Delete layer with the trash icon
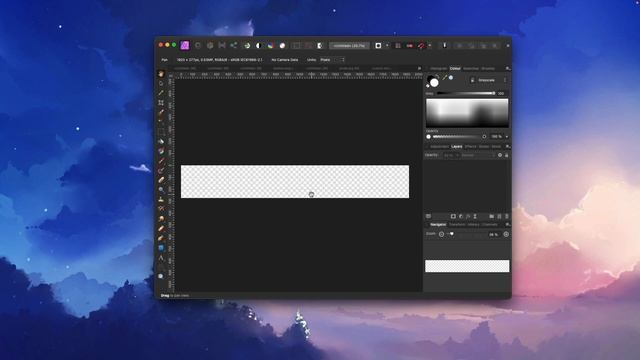Viewport: 640px width, 360px height. point(507,216)
